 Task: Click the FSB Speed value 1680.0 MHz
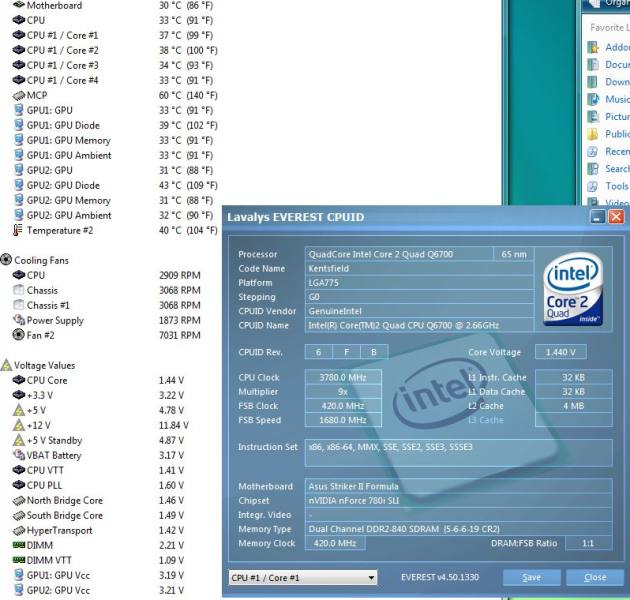343,420
